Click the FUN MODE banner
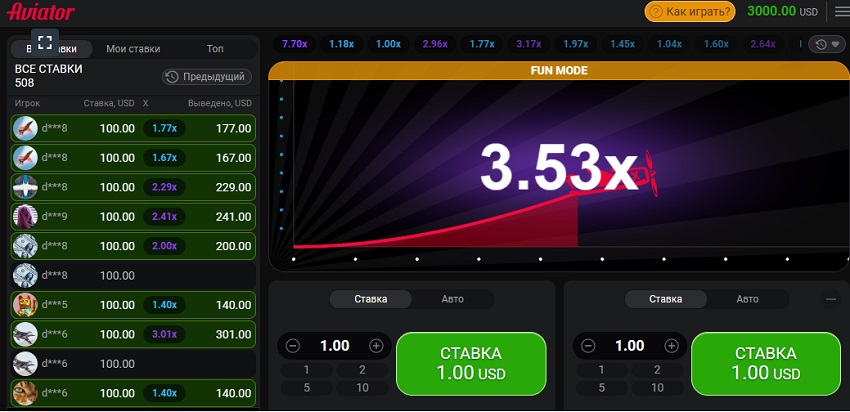Image resolution: width=850 pixels, height=412 pixels. click(x=558, y=70)
